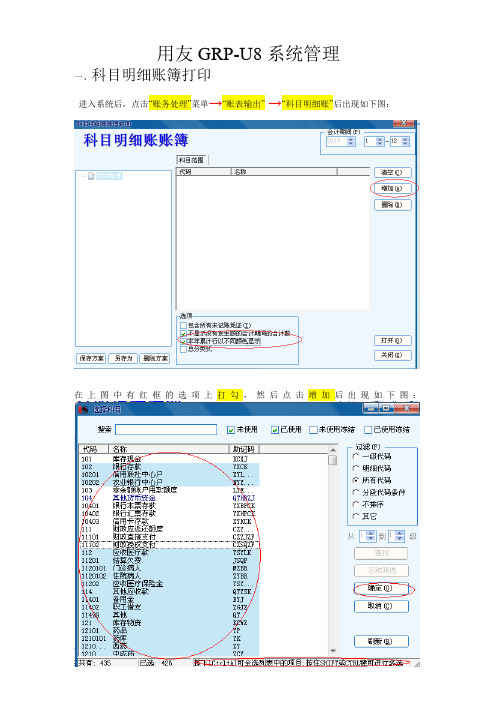Click the 从 level spinner

click(367, 536)
